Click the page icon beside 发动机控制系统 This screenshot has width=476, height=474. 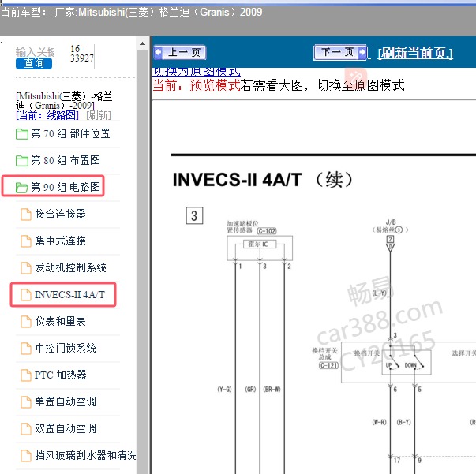point(26,268)
